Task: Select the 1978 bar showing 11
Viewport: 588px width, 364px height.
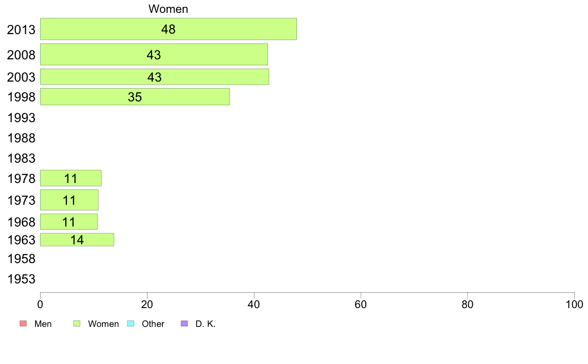Action: coord(70,178)
